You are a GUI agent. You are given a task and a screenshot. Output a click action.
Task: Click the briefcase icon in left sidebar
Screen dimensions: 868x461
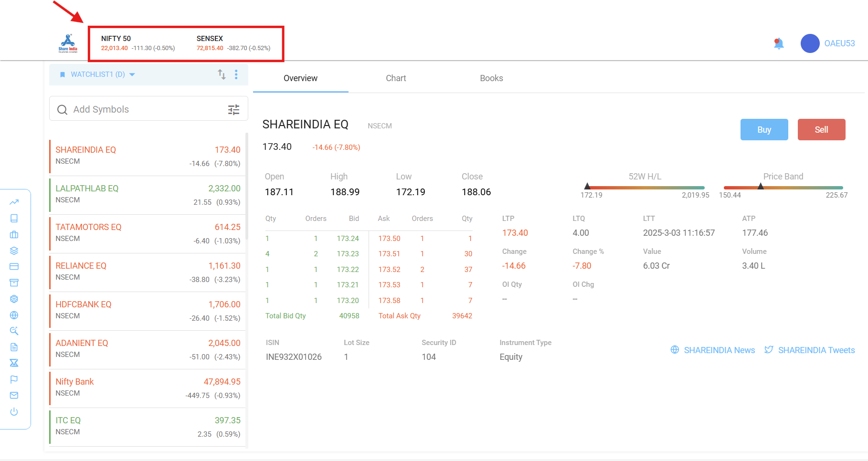(x=14, y=234)
